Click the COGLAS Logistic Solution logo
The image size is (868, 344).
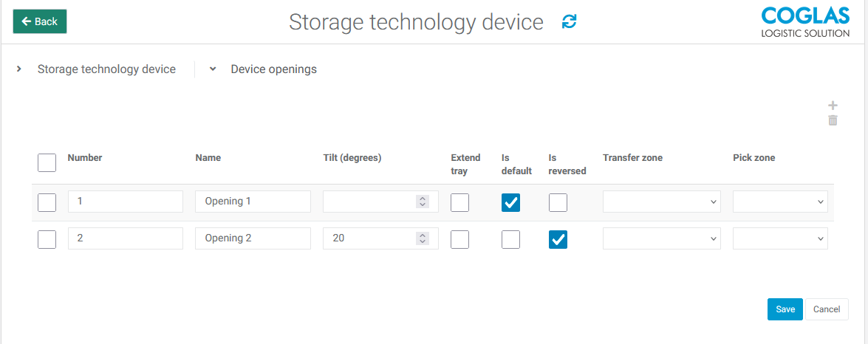pos(804,22)
